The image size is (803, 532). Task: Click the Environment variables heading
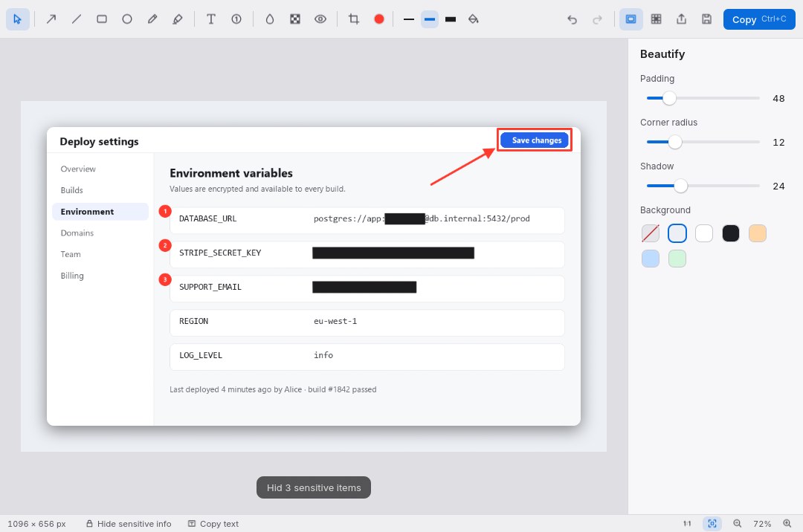(x=231, y=173)
